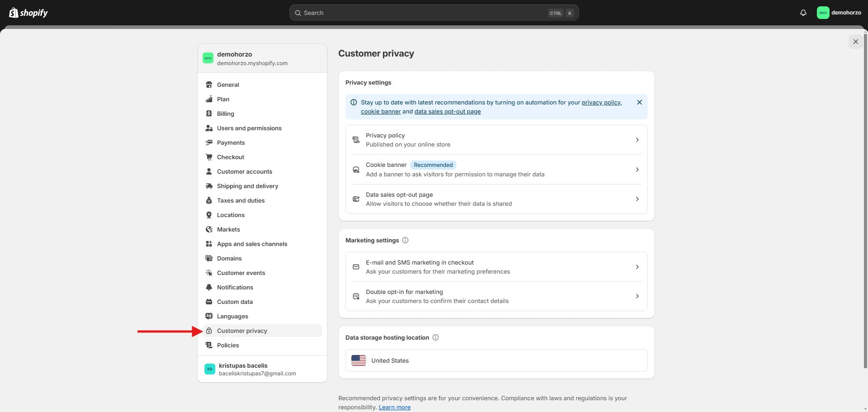Image resolution: width=868 pixels, height=412 pixels.
Task: Follow the data sales opt-out page link
Action: [447, 111]
